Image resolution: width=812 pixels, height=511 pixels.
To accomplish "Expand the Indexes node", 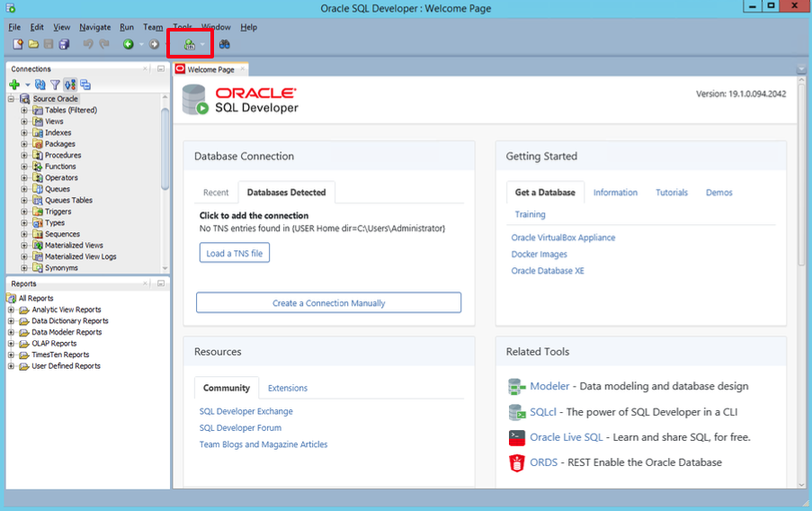I will 23,132.
